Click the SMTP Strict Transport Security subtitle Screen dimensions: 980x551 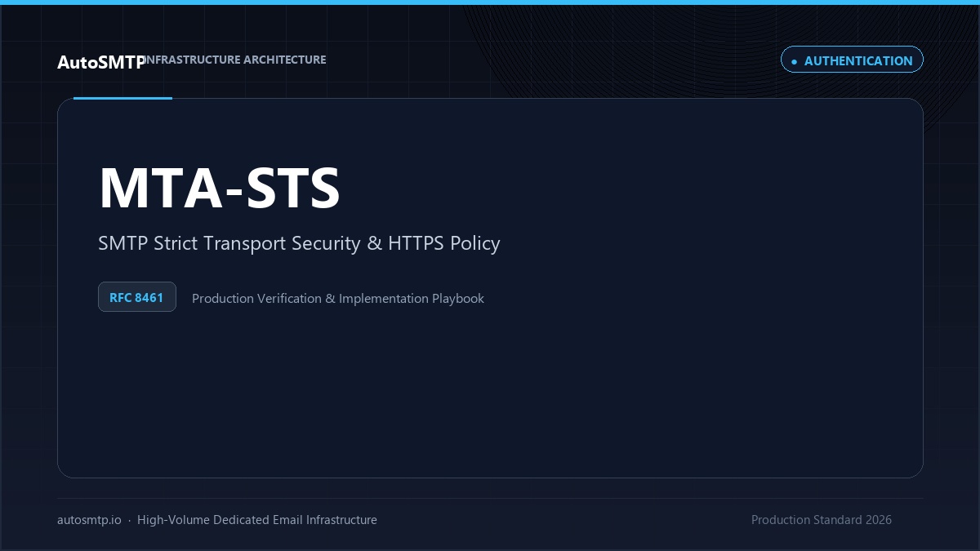point(299,243)
